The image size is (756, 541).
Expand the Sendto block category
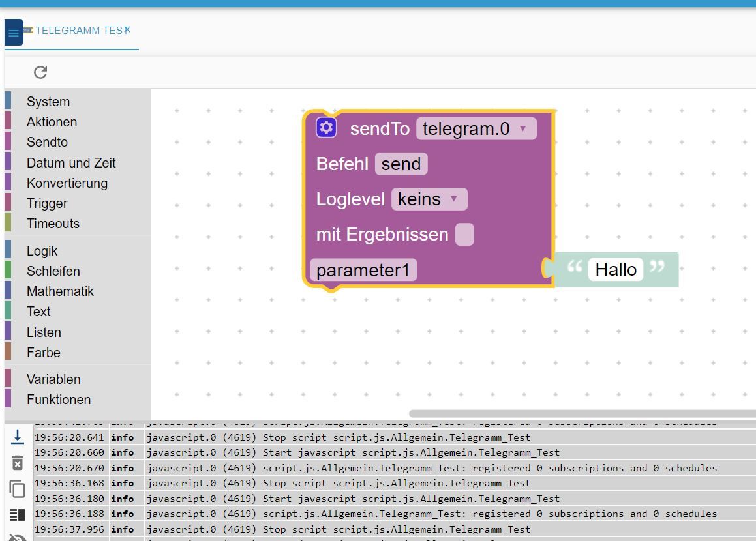click(x=47, y=142)
